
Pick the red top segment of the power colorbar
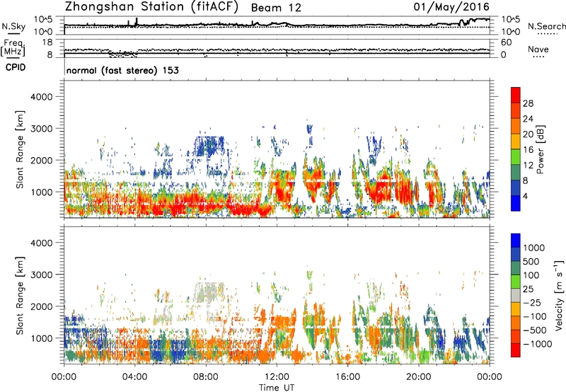[x=516, y=96]
